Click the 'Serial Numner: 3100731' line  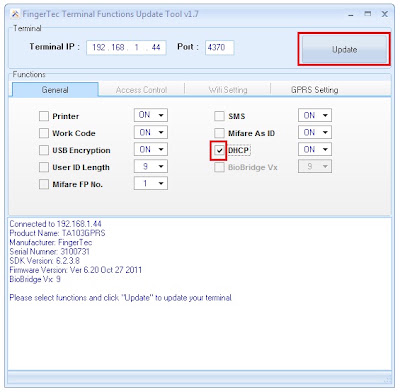pos(50,252)
